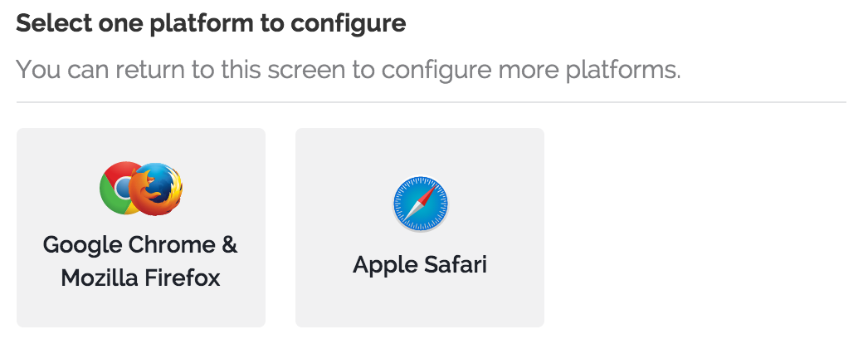The width and height of the screenshot is (868, 354).
Task: Select the Apple Safari platform card
Action: (420, 228)
